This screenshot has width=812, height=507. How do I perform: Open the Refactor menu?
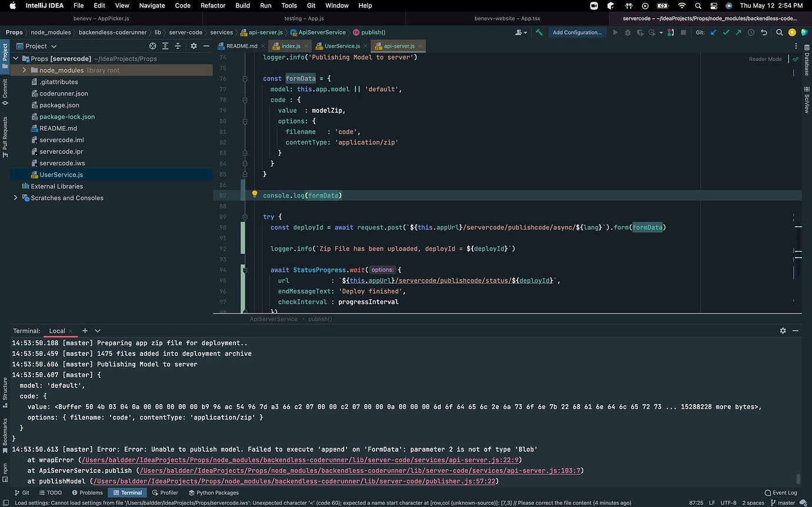click(x=213, y=5)
